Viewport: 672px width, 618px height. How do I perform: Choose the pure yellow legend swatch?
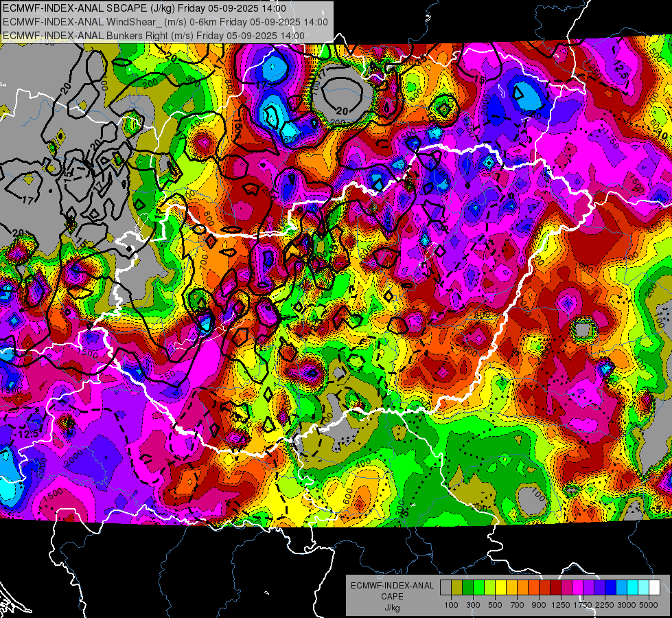500,588
